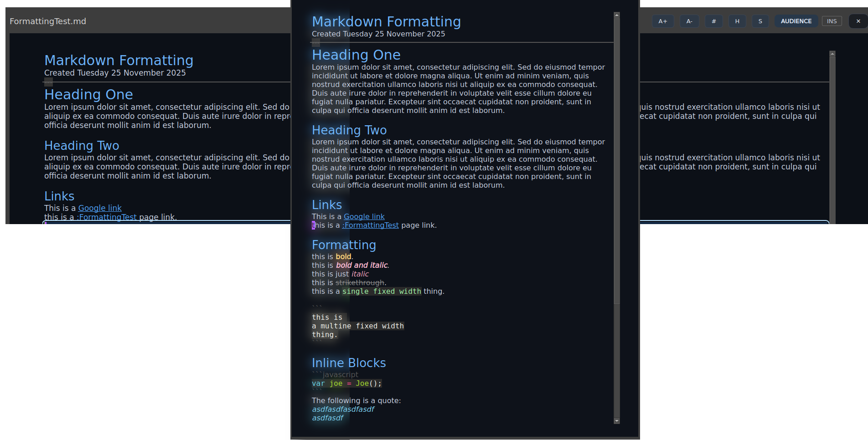
Task: Click the fold marker below the preview title
Action: tap(315, 43)
